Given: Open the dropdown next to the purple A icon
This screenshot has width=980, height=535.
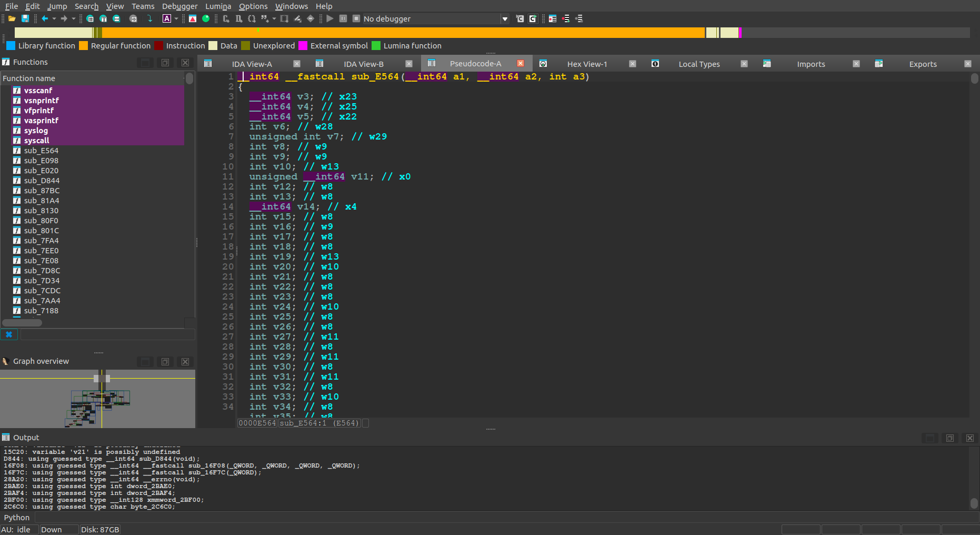Looking at the screenshot, I should click(176, 19).
